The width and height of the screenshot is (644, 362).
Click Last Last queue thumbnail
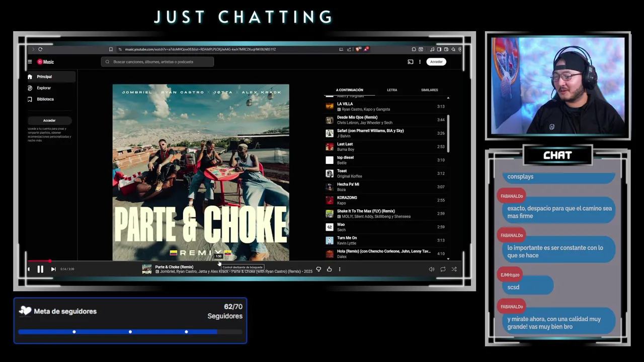pyautogui.click(x=330, y=147)
